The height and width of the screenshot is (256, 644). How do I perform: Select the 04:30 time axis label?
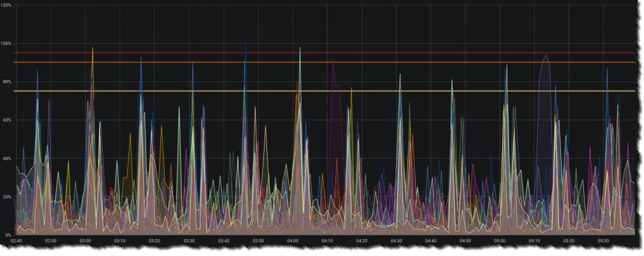click(x=396, y=240)
